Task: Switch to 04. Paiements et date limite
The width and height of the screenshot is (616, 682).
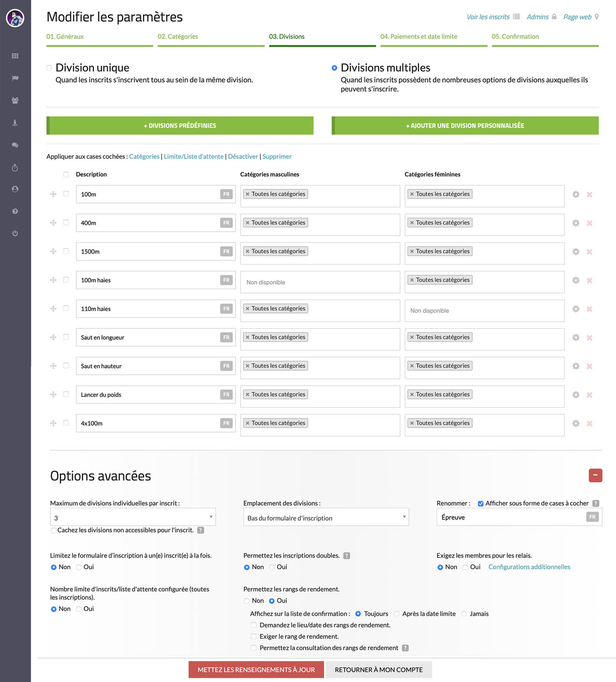Action: (418, 37)
